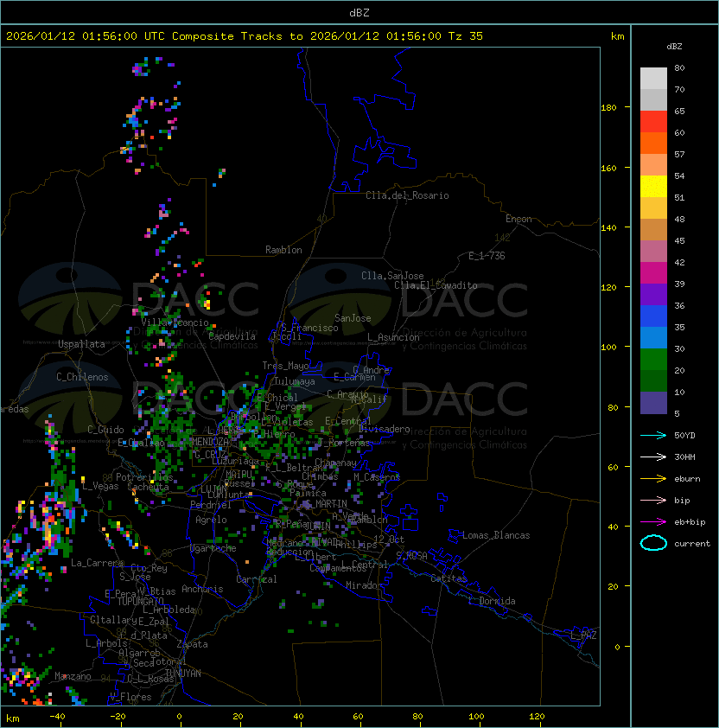Click the 'C_Chilenos' map label
The width and height of the screenshot is (719, 728).
[x=82, y=377]
